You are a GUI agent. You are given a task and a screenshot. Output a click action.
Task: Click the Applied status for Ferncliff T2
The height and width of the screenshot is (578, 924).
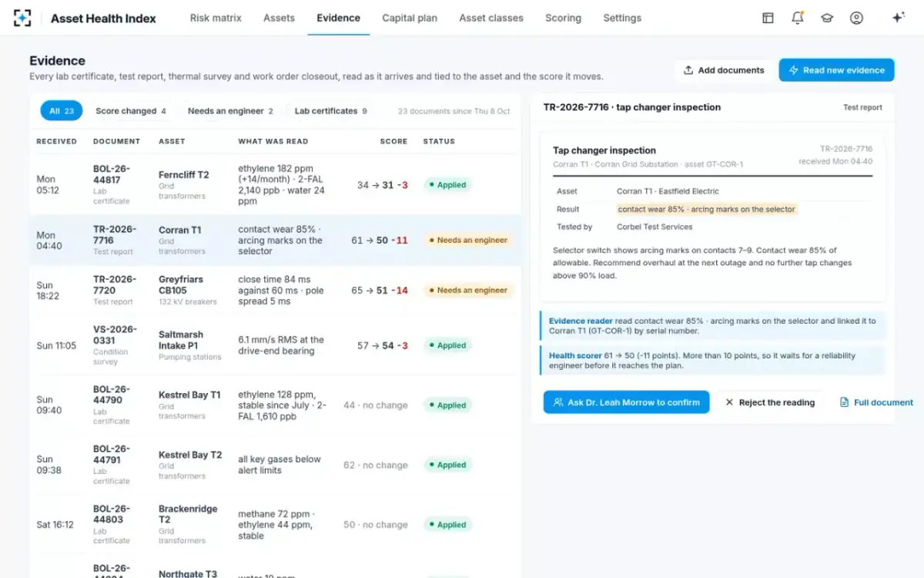[x=447, y=185]
